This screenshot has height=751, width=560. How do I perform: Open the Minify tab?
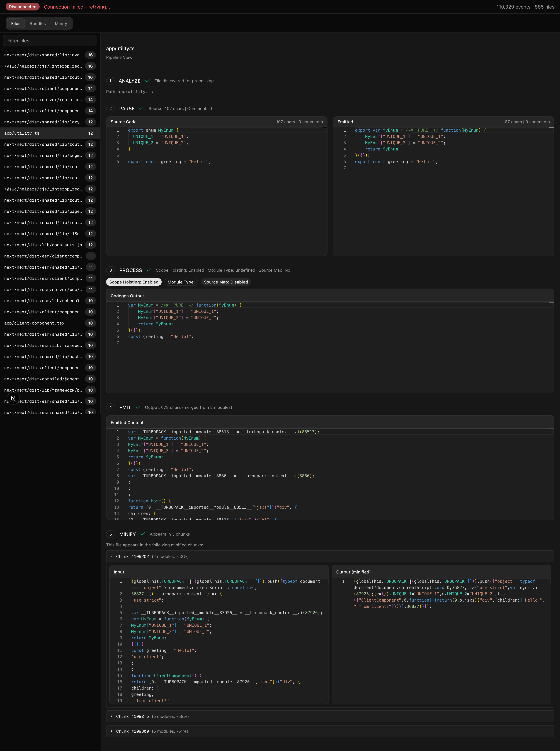pos(61,23)
